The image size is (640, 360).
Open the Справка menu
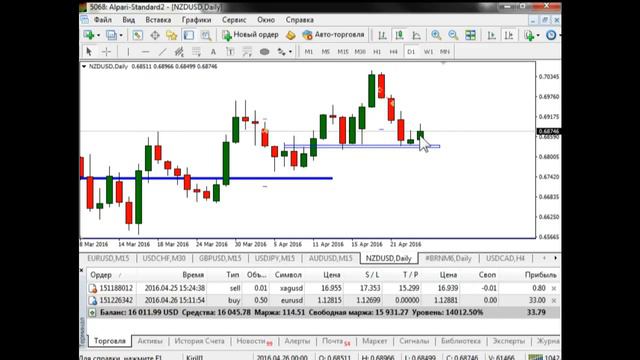[x=300, y=20]
